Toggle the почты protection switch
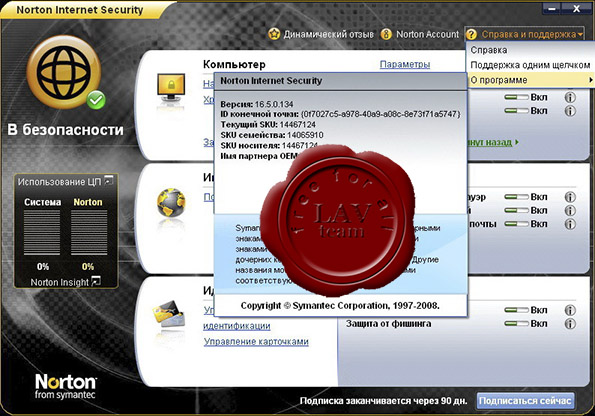This screenshot has height=416, width=595. pos(516,224)
